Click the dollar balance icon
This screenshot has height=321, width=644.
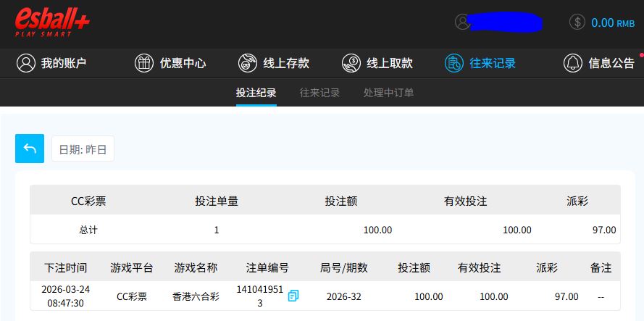(x=577, y=22)
